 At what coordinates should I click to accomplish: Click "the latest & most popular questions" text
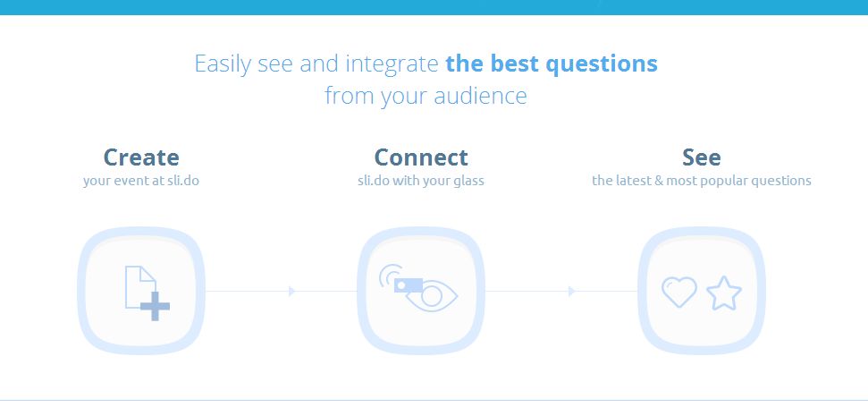pos(701,181)
